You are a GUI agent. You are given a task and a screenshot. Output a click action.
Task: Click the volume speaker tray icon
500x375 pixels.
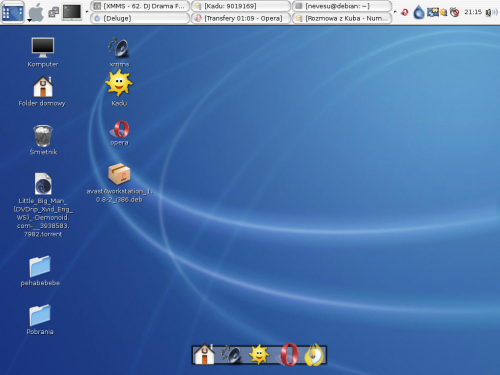tap(491, 13)
